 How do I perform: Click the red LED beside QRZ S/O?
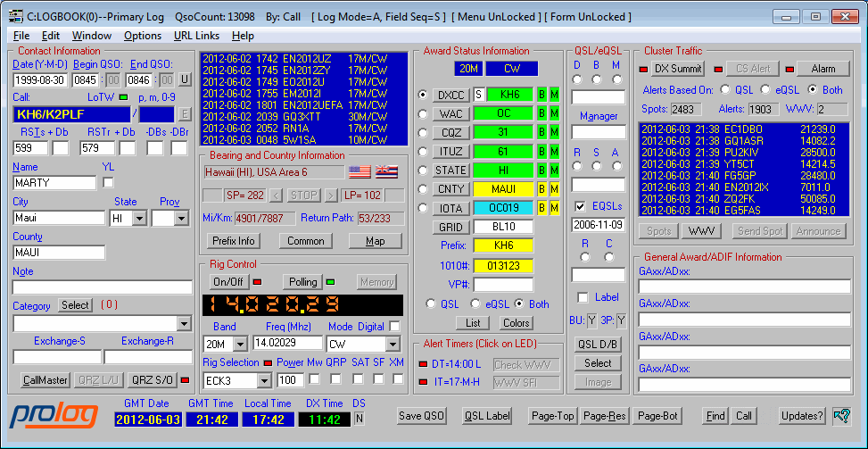coord(186,380)
